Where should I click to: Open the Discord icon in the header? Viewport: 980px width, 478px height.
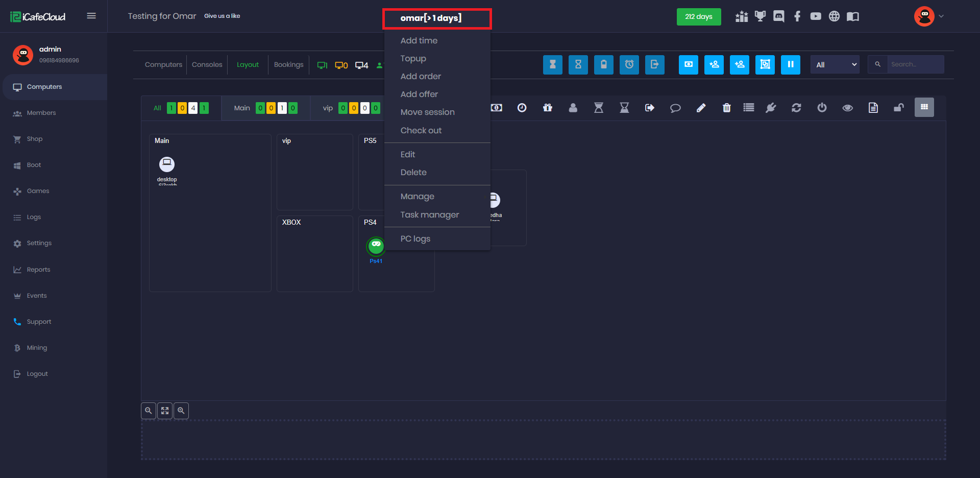(x=778, y=16)
